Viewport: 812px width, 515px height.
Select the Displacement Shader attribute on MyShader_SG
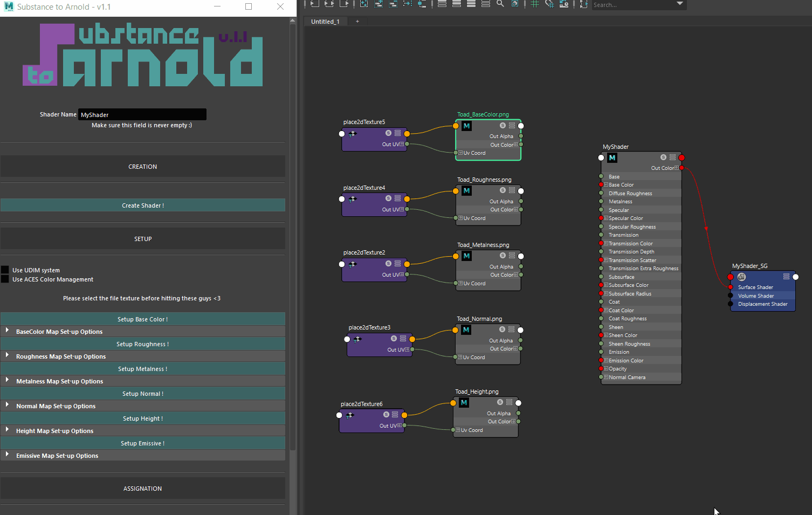[763, 304]
